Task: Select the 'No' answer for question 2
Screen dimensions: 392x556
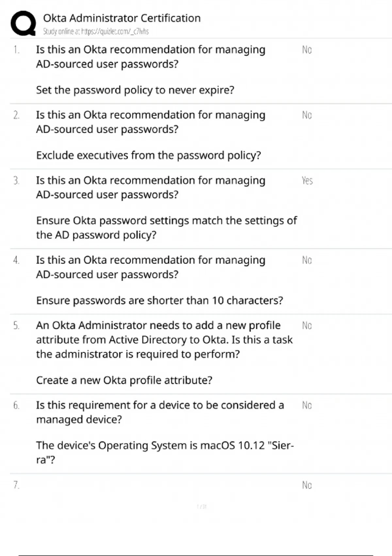Action: 307,115
